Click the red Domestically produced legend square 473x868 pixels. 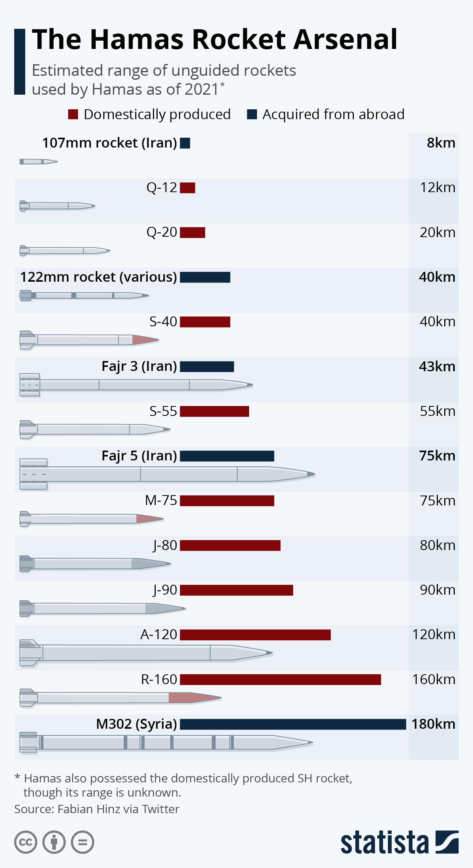tap(73, 114)
